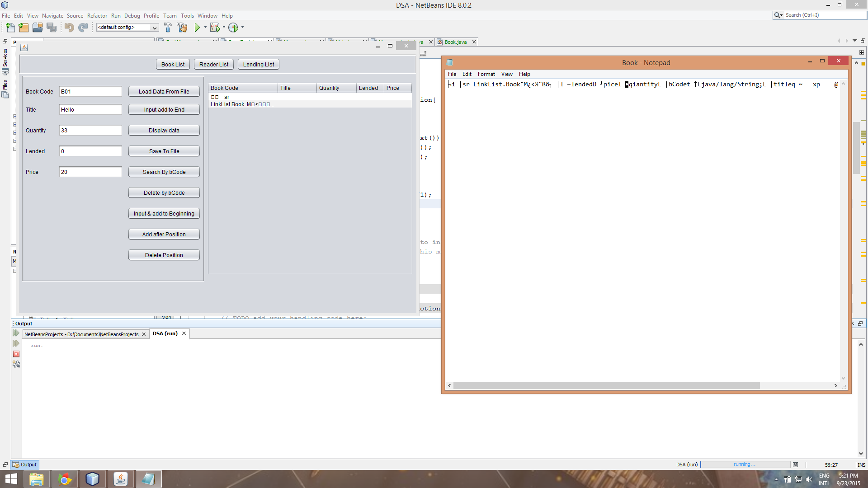The image size is (868, 488).
Task: Open the Files side panel
Action: pos(5,89)
